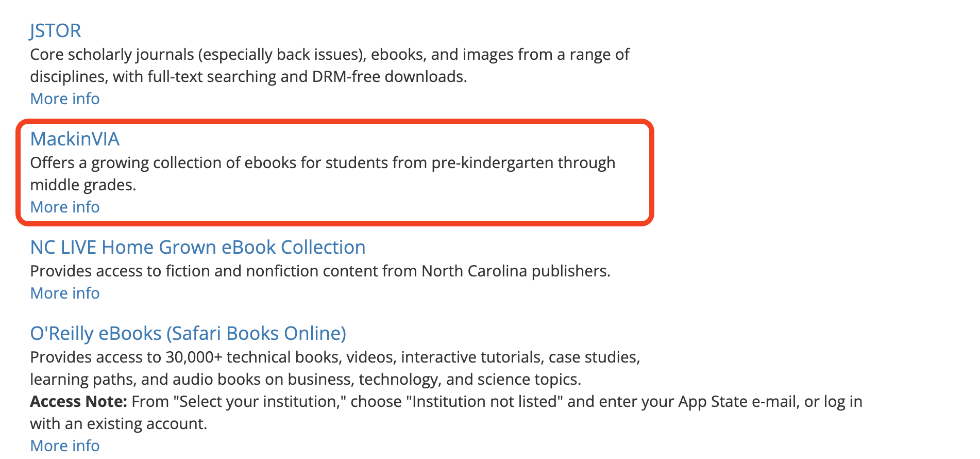Click More info under MackinVIA description
The width and height of the screenshot is (980, 459).
click(65, 207)
